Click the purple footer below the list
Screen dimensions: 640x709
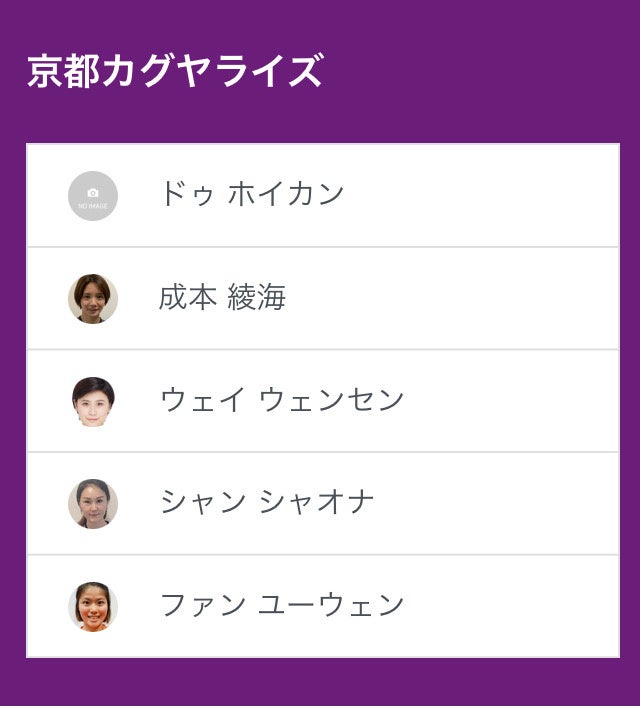[320, 685]
